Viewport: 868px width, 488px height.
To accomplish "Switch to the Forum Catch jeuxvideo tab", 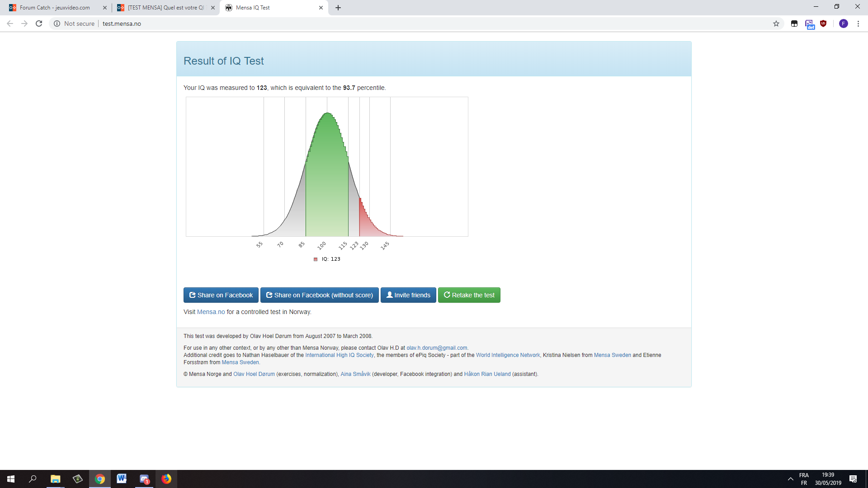I will [x=54, y=8].
